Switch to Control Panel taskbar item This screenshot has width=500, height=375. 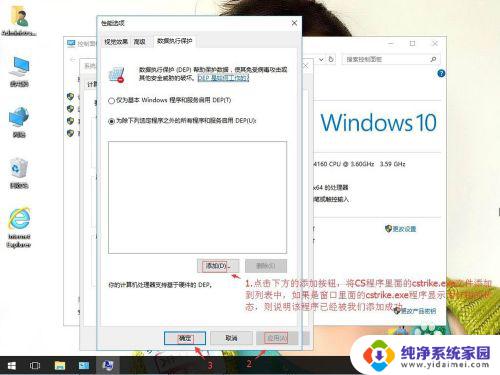coord(83,366)
